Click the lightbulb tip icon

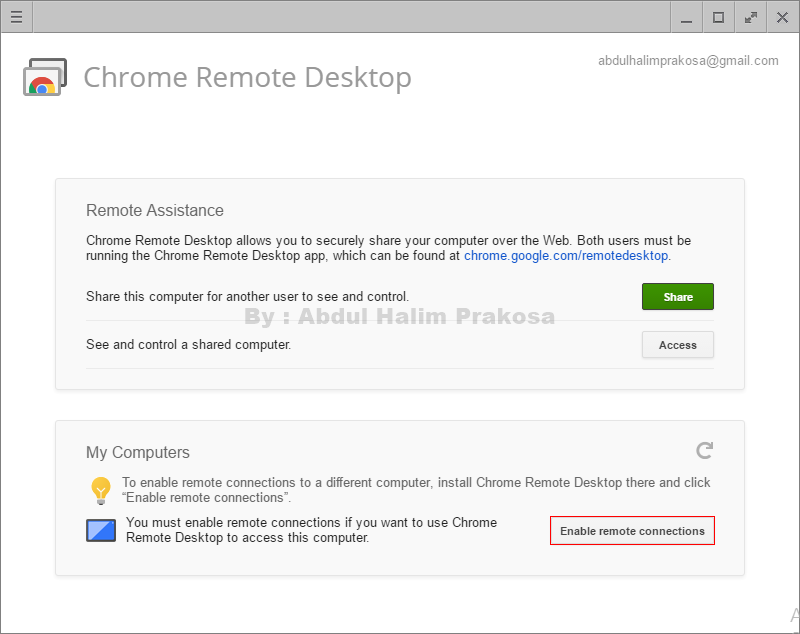pyautogui.click(x=101, y=490)
